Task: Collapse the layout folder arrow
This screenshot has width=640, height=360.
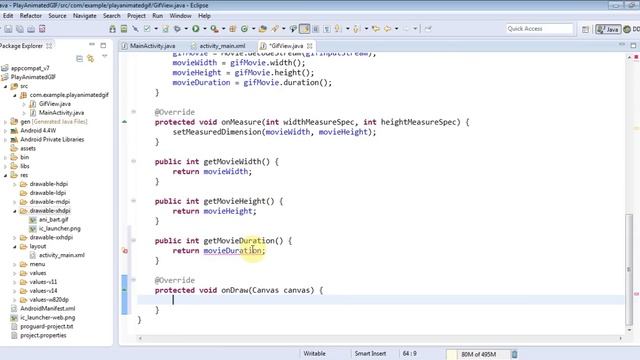Action: pos(15,247)
